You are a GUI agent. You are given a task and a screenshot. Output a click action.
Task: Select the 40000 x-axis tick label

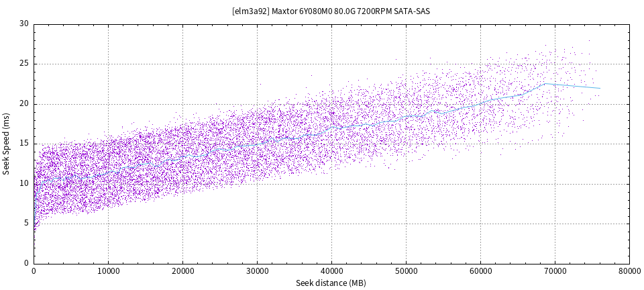(331, 271)
